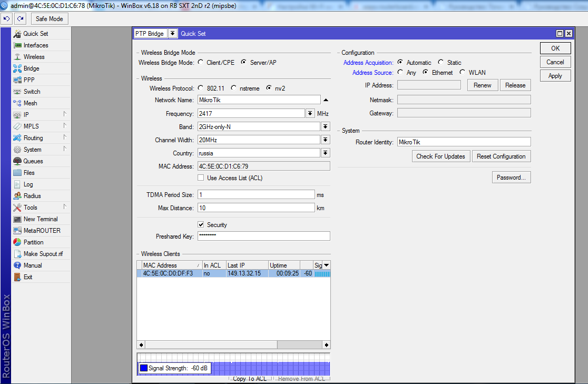This screenshot has height=384, width=588.
Task: Click the signal bar of client 4C:5E:0C:D0:DF:F3
Action: point(322,274)
